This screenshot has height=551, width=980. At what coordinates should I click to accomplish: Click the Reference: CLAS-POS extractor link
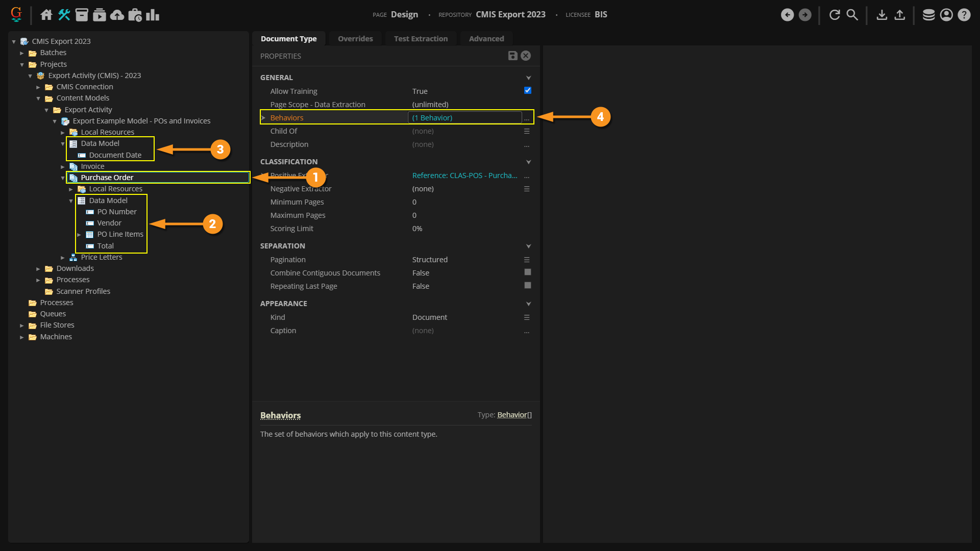click(x=464, y=176)
